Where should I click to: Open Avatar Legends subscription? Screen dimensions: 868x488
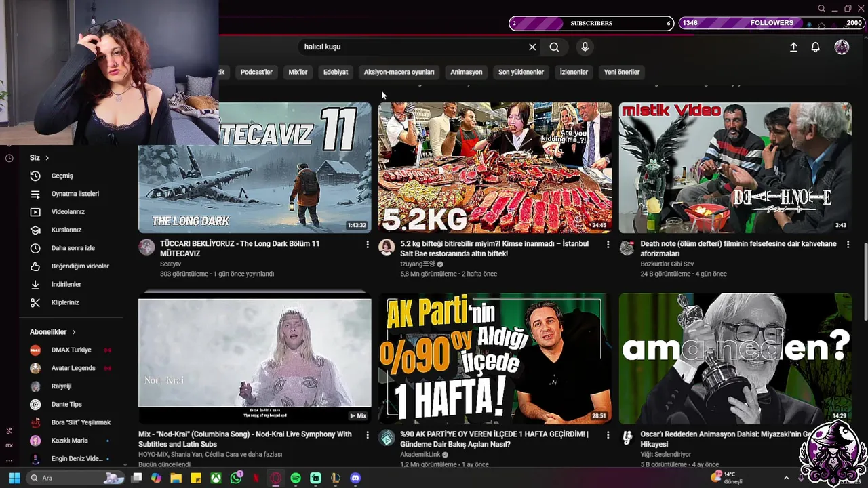71,368
